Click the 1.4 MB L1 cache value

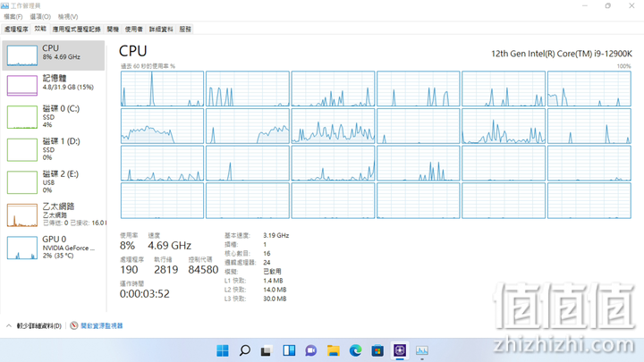[273, 281]
